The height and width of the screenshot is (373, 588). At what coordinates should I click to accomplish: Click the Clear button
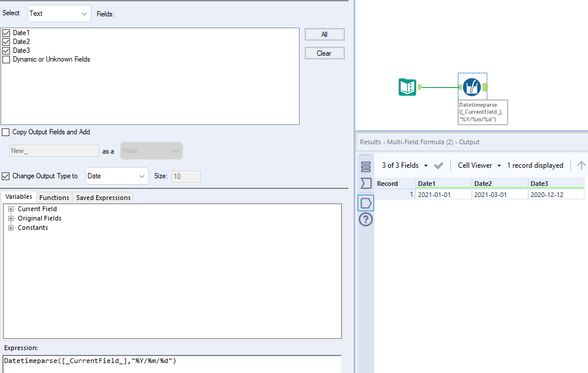[324, 53]
